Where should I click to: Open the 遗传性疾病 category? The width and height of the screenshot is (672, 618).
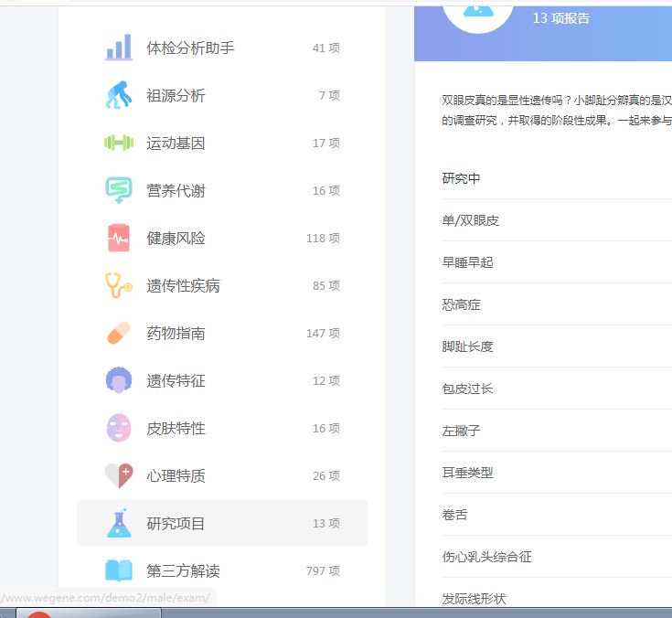click(222, 285)
